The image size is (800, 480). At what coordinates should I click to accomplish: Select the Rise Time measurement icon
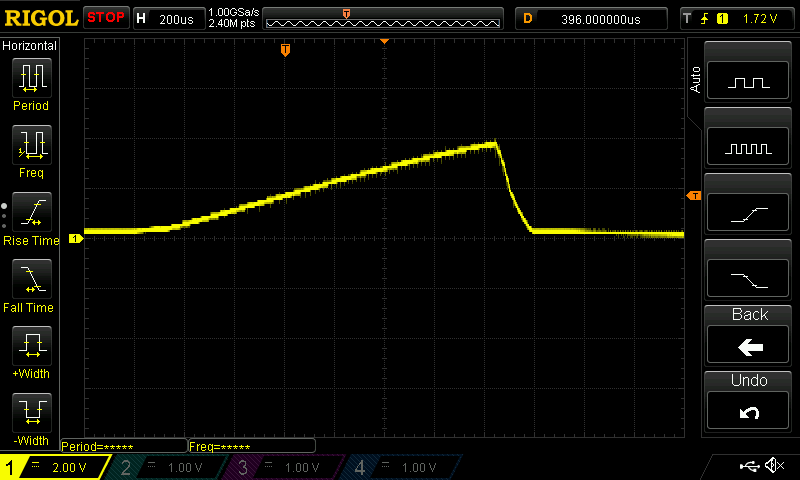32,212
